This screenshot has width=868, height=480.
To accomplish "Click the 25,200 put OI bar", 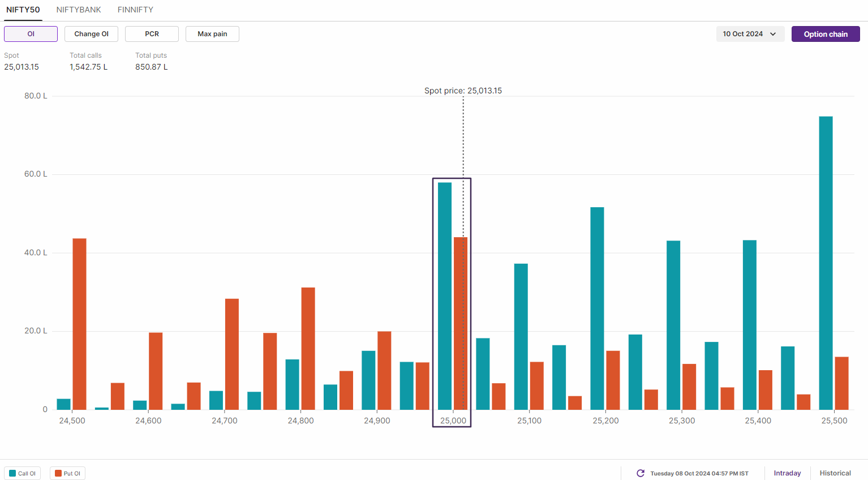I will click(x=613, y=380).
